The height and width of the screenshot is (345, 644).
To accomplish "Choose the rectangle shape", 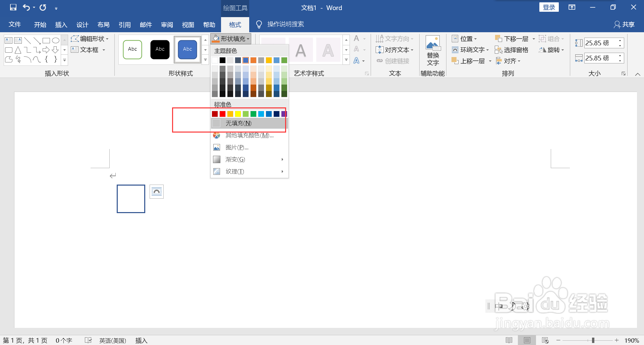I will pyautogui.click(x=46, y=41).
